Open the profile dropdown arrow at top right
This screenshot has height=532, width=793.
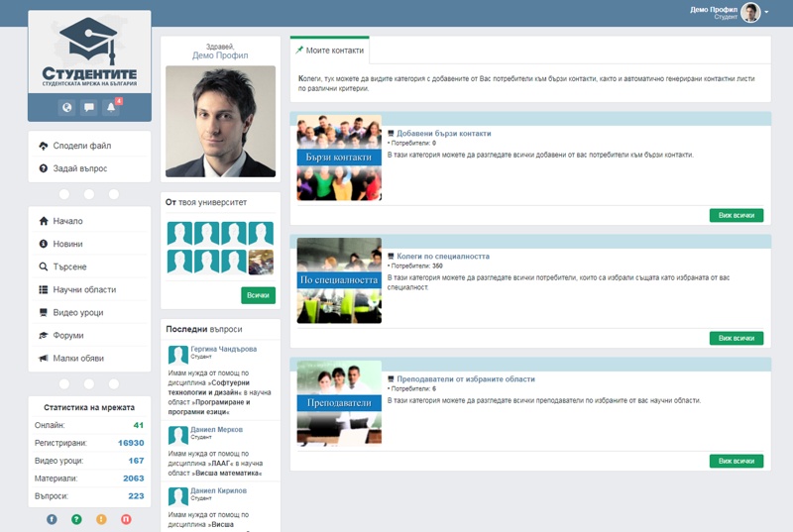[x=766, y=12]
